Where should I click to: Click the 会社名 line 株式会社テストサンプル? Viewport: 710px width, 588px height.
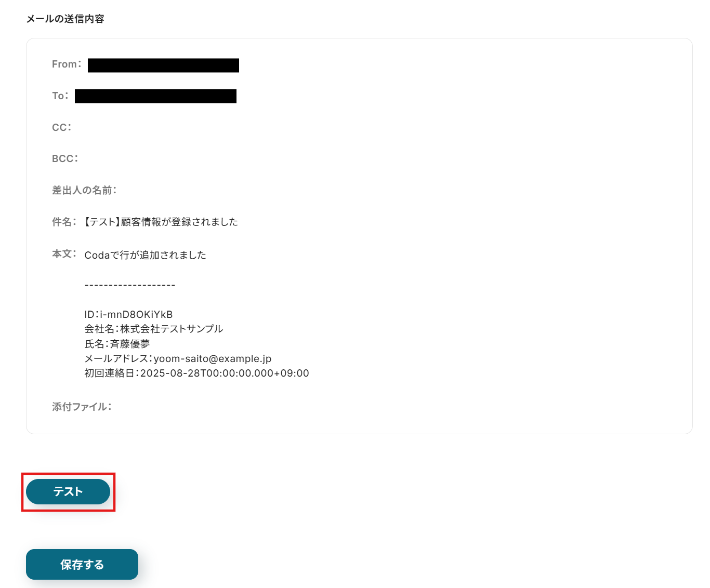tap(154, 329)
